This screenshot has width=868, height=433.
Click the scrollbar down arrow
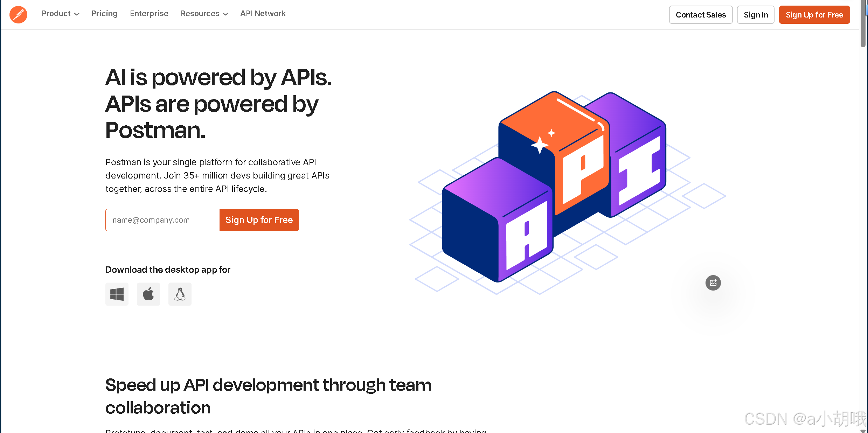coord(863,431)
